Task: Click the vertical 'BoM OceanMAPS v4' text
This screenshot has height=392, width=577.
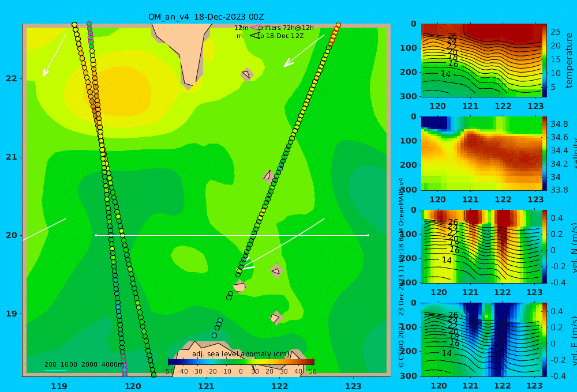Action: click(x=401, y=210)
